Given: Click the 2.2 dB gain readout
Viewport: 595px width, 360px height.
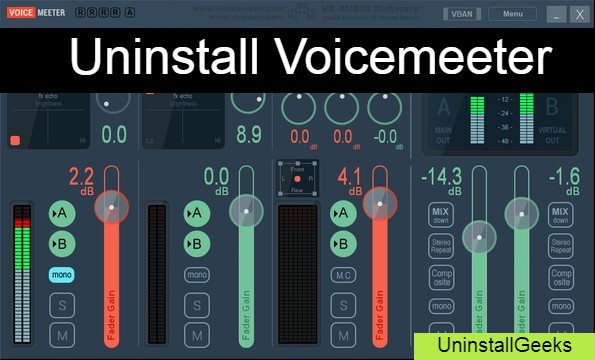Looking at the screenshot, I should coord(82,181).
